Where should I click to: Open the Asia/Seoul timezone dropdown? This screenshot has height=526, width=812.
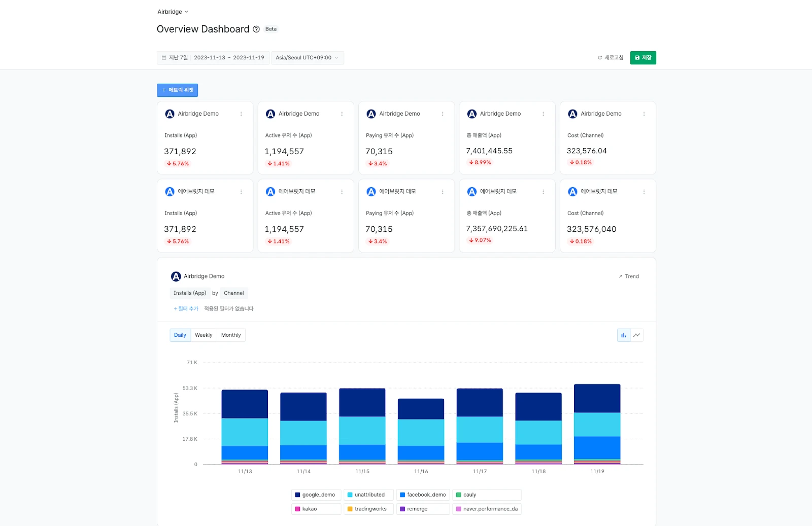pyautogui.click(x=307, y=58)
